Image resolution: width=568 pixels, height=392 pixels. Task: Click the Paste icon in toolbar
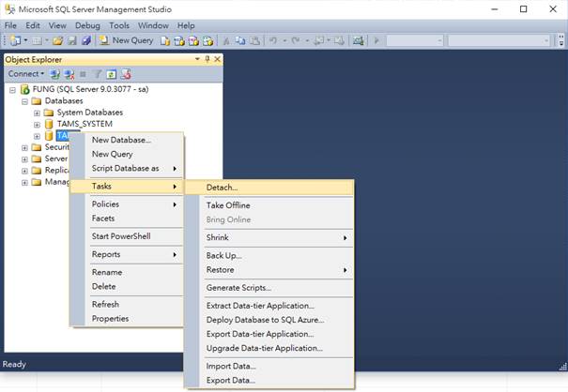click(x=255, y=40)
